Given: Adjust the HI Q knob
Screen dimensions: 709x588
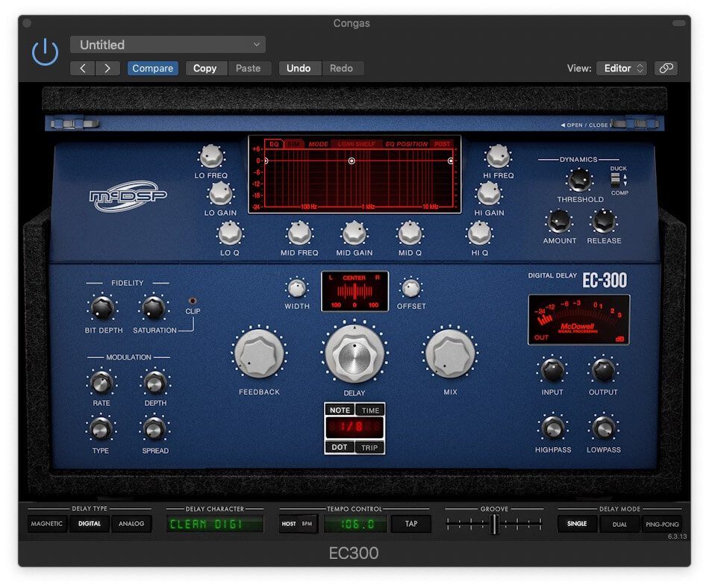Looking at the screenshot, I should 479,234.
